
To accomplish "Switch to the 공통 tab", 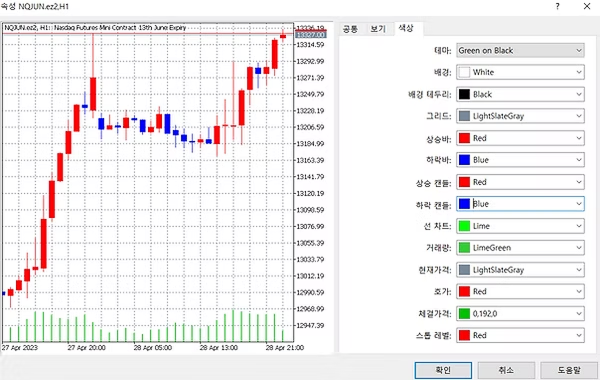I will click(350, 29).
